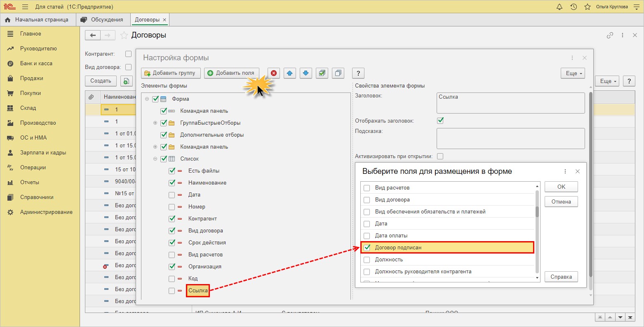Image resolution: width=644 pixels, height=327 pixels.
Task: Click into the Заголовок field
Action: tap(510, 103)
